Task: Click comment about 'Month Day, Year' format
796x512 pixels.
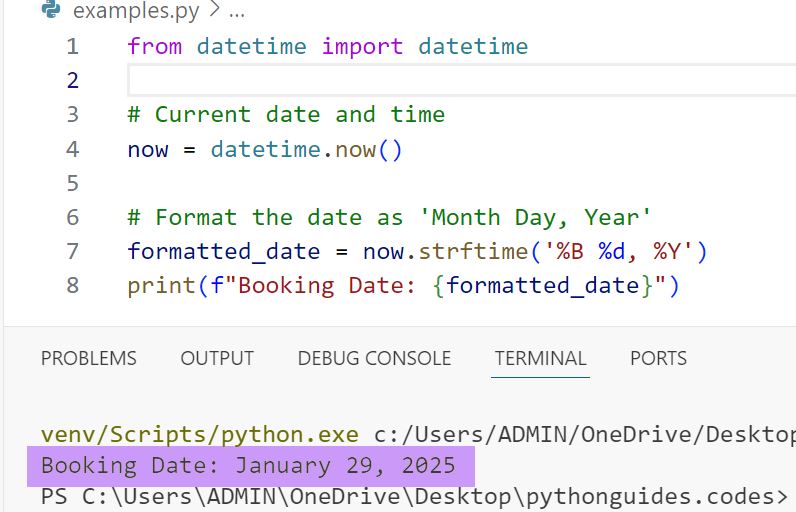Action: coord(389,217)
